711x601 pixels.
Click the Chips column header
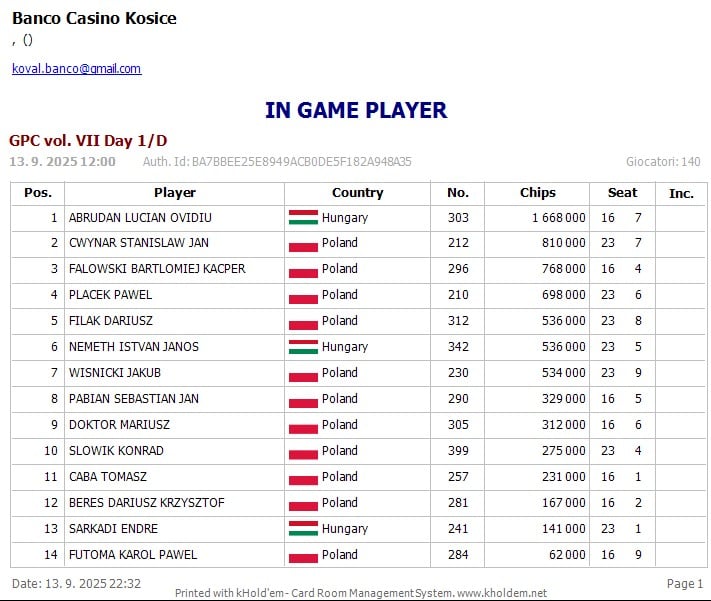click(x=537, y=193)
